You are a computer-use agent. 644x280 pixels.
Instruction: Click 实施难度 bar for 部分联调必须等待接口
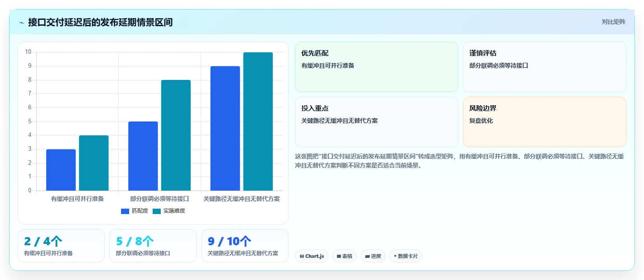pos(176,135)
